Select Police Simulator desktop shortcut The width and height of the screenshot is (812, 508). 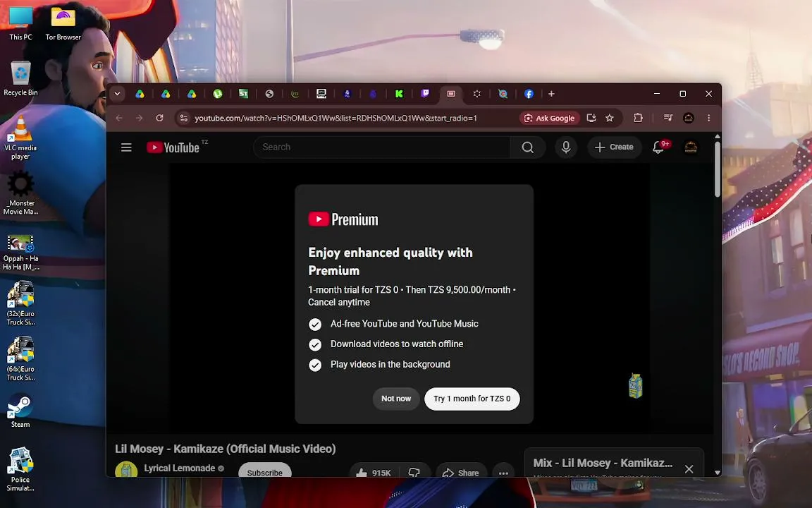click(20, 469)
